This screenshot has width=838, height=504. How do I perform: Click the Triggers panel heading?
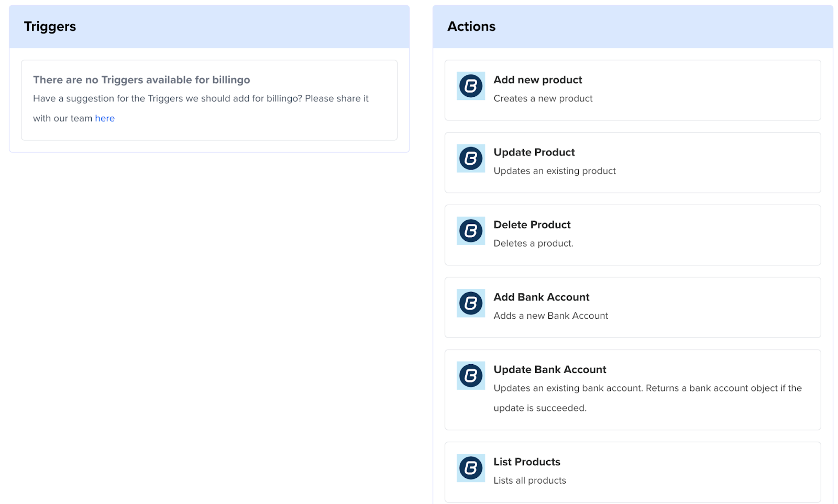pos(50,27)
